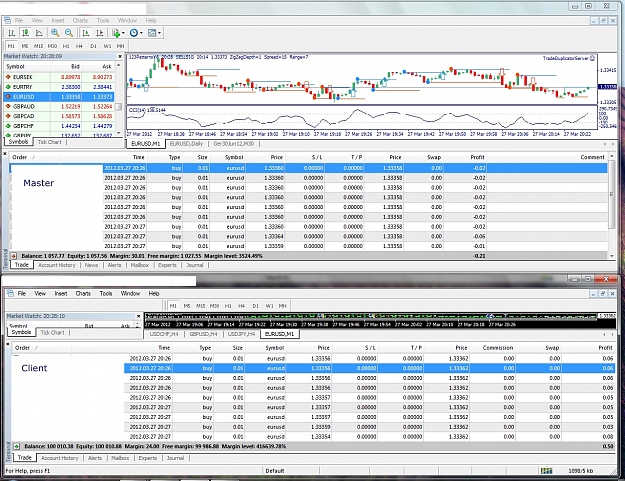Sort Client orders by Profit column header

605,348
